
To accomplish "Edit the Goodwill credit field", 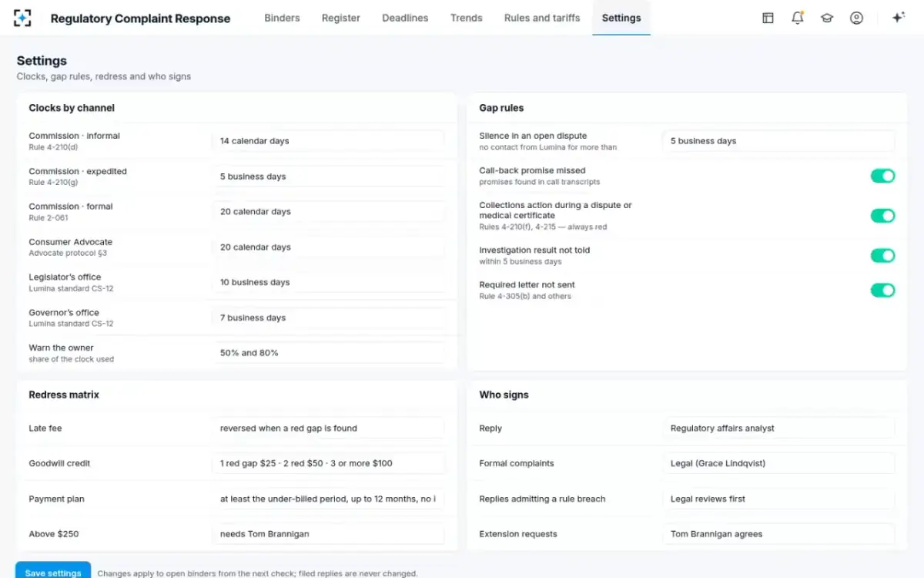I will [x=328, y=463].
